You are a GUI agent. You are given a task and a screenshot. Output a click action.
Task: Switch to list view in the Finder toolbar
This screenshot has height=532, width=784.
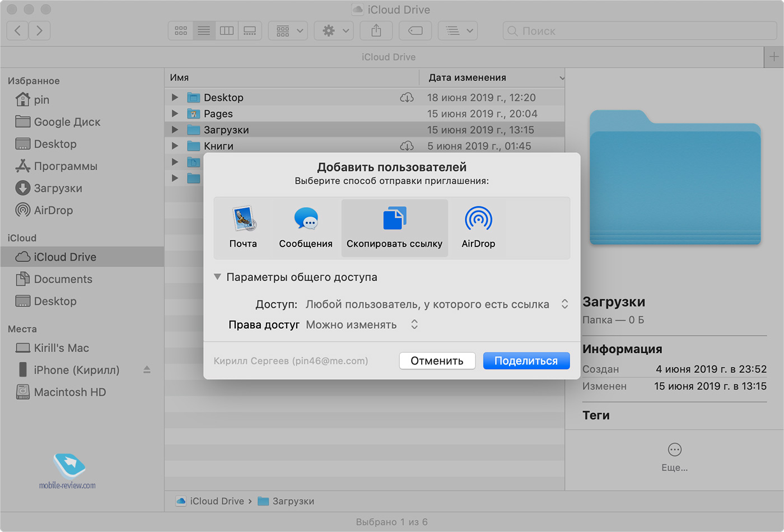(204, 31)
